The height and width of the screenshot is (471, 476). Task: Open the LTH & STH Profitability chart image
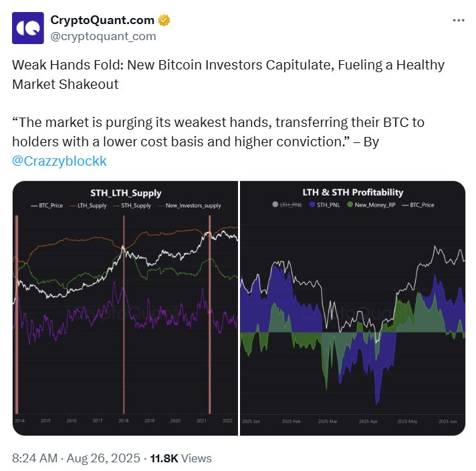tap(353, 308)
